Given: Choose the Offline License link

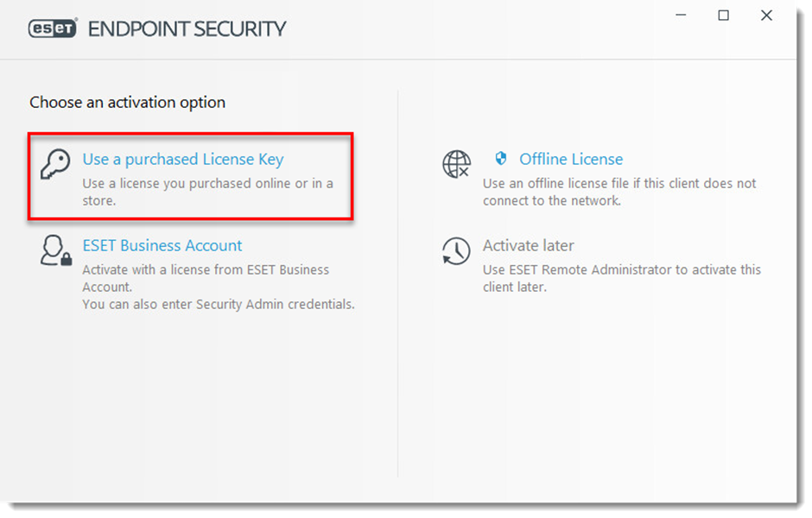Looking at the screenshot, I should pos(570,159).
